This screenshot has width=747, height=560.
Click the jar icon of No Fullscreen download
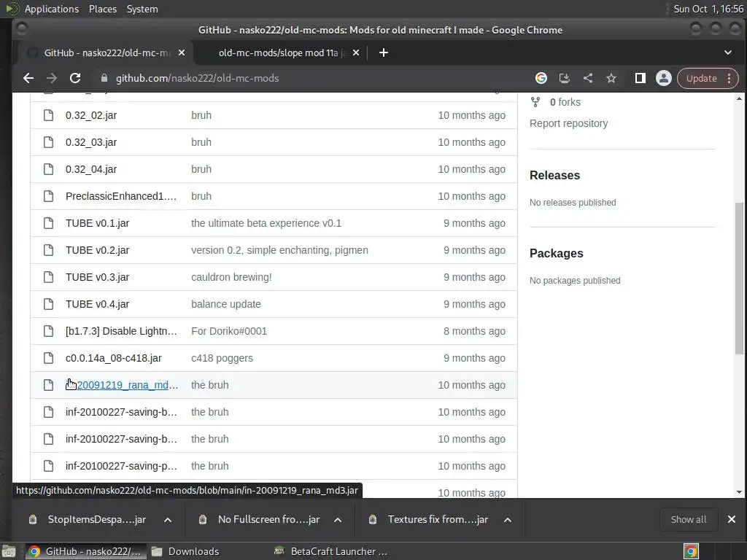tap(203, 519)
